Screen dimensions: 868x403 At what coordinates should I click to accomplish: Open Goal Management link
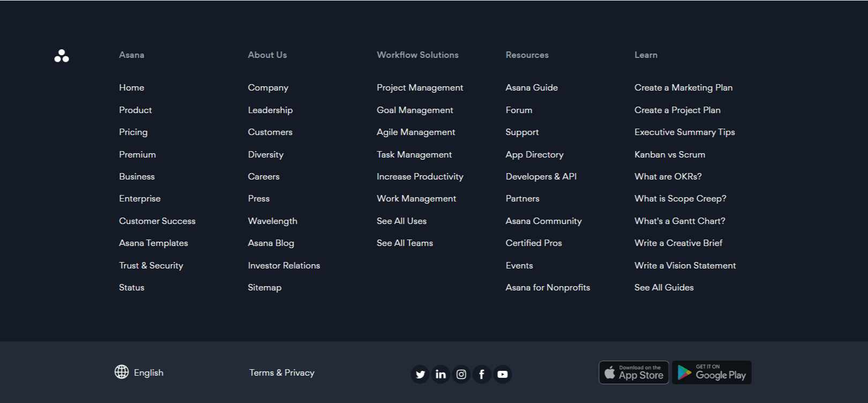click(415, 110)
